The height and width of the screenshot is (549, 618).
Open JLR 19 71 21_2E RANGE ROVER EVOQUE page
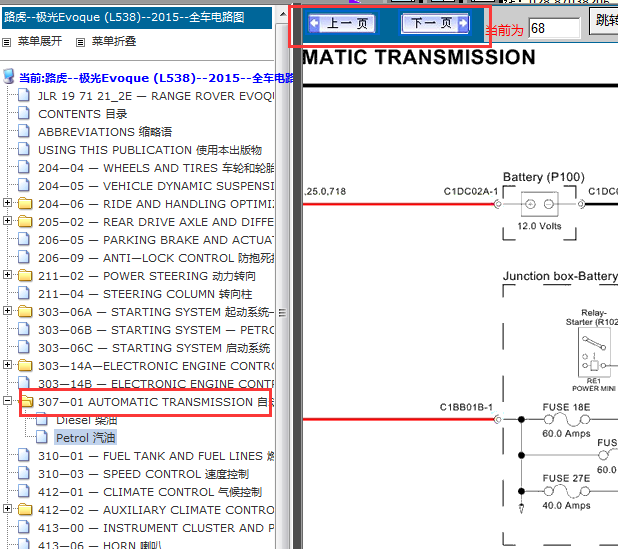[156, 96]
